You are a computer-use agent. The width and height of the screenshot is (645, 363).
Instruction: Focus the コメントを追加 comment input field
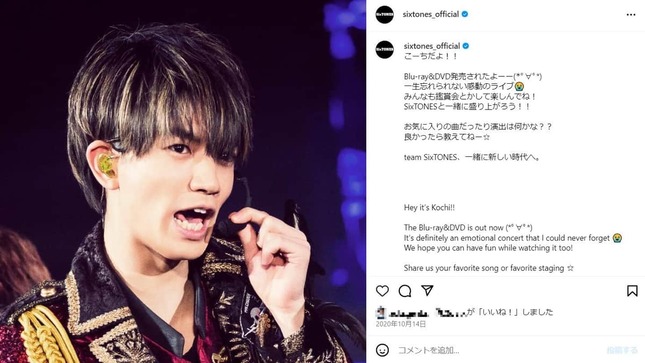[498, 350]
